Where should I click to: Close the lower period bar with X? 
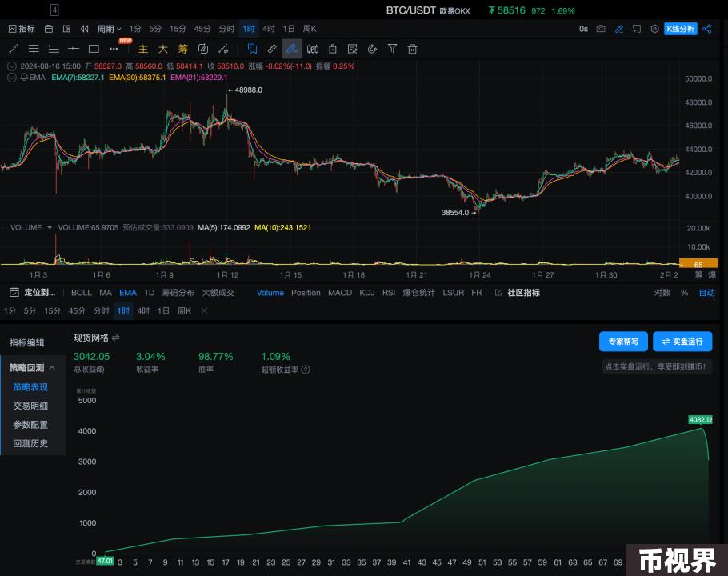204,310
